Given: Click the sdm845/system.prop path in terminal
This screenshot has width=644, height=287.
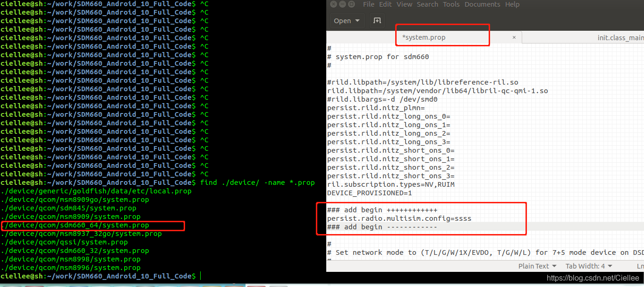Looking at the screenshot, I should (68, 208).
